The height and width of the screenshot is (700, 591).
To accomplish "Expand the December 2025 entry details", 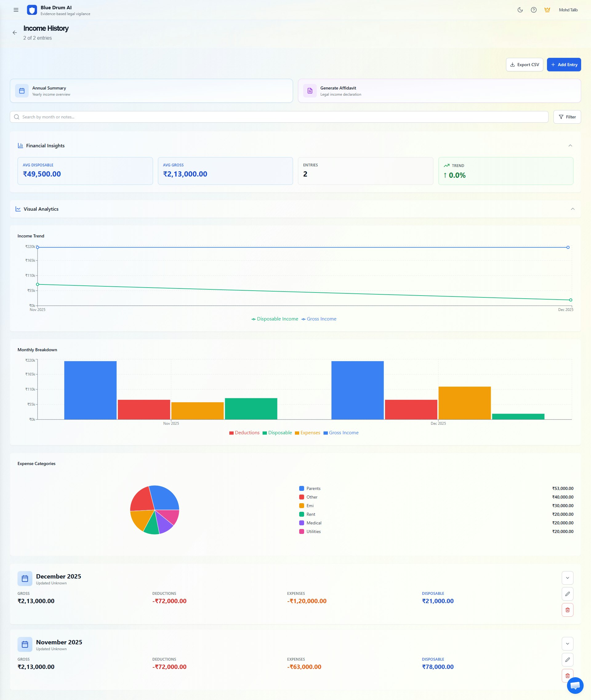I will pos(568,578).
